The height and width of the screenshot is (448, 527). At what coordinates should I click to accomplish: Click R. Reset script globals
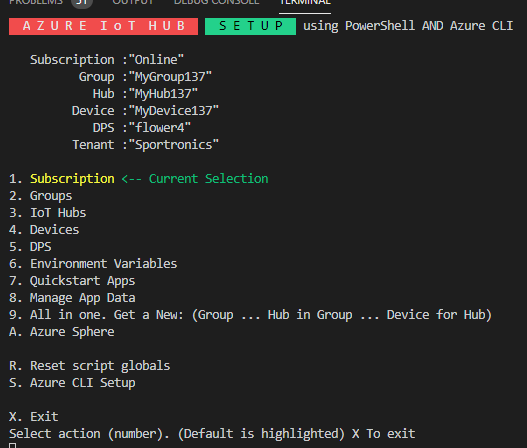click(90, 366)
